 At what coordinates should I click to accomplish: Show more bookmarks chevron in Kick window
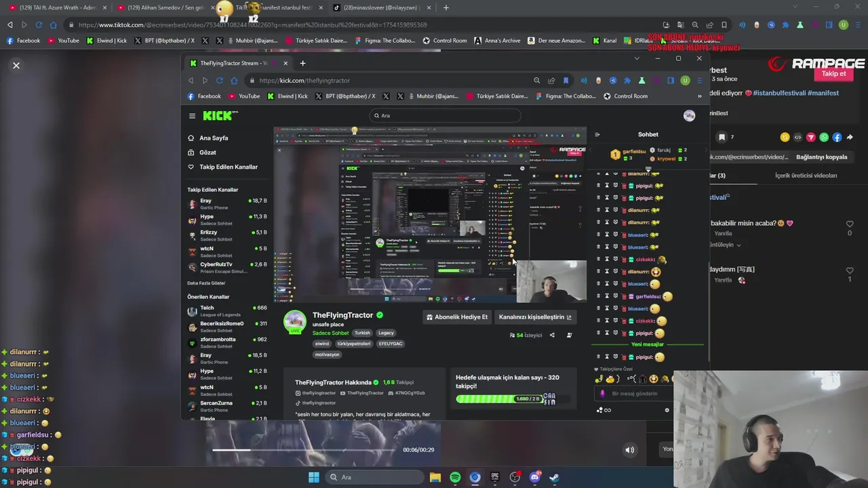[699, 96]
